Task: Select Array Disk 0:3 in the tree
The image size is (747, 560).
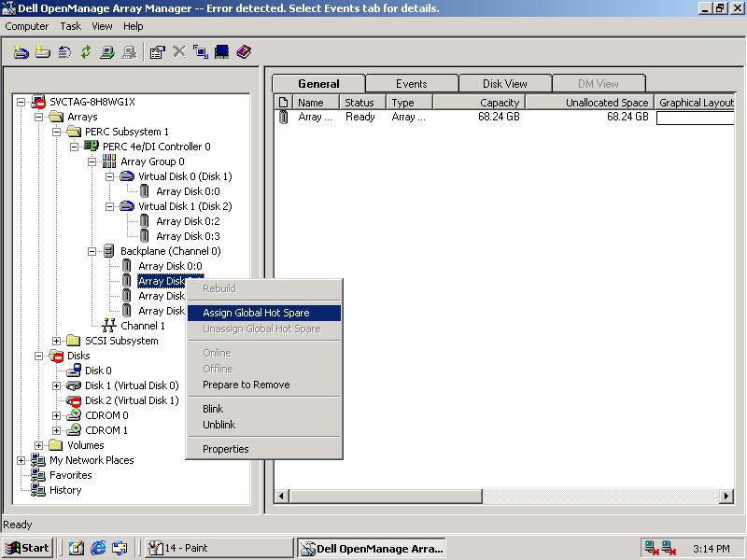Action: [x=188, y=236]
